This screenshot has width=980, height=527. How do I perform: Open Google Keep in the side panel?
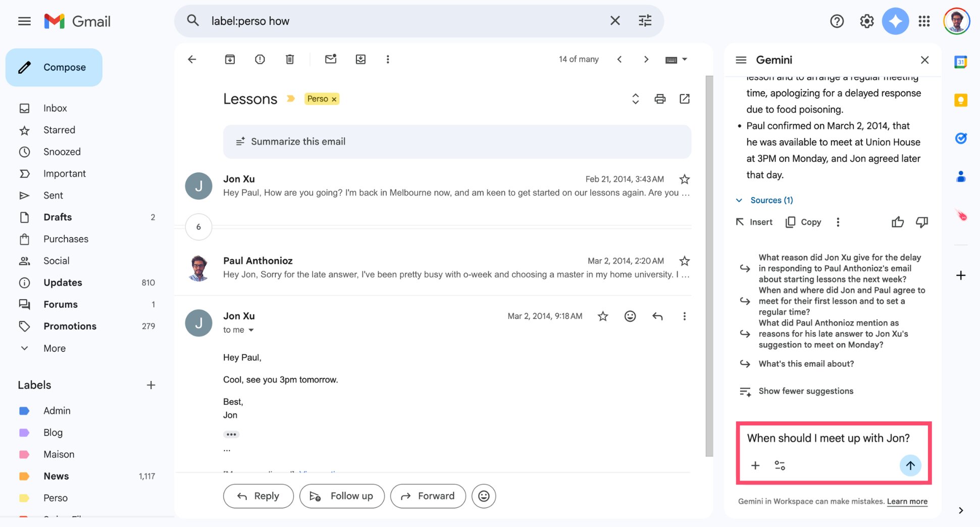960,100
